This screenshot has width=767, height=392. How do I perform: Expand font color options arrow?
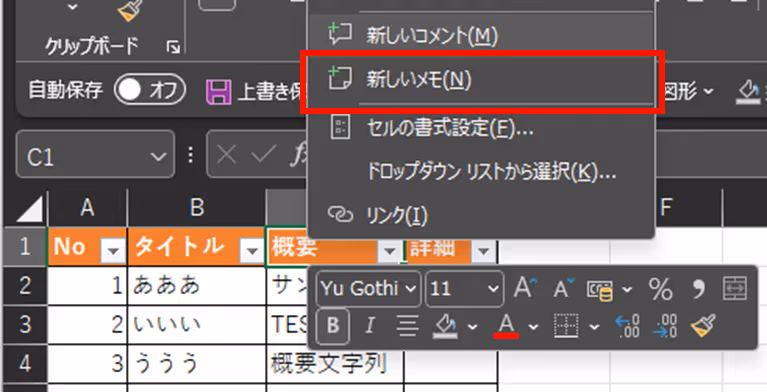(x=534, y=326)
